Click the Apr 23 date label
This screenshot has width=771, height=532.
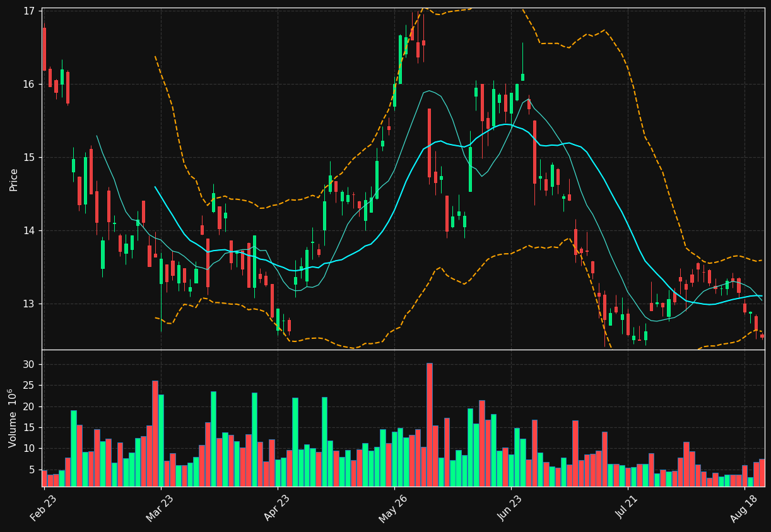(x=276, y=509)
